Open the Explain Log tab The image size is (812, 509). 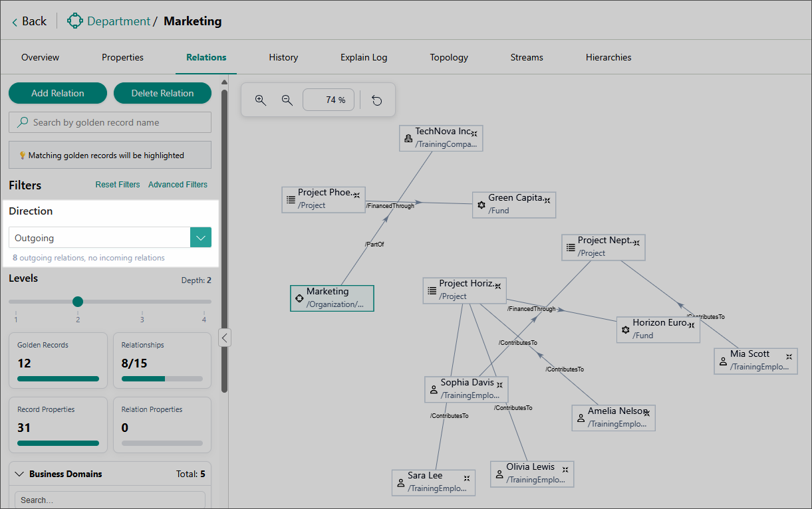(x=364, y=58)
